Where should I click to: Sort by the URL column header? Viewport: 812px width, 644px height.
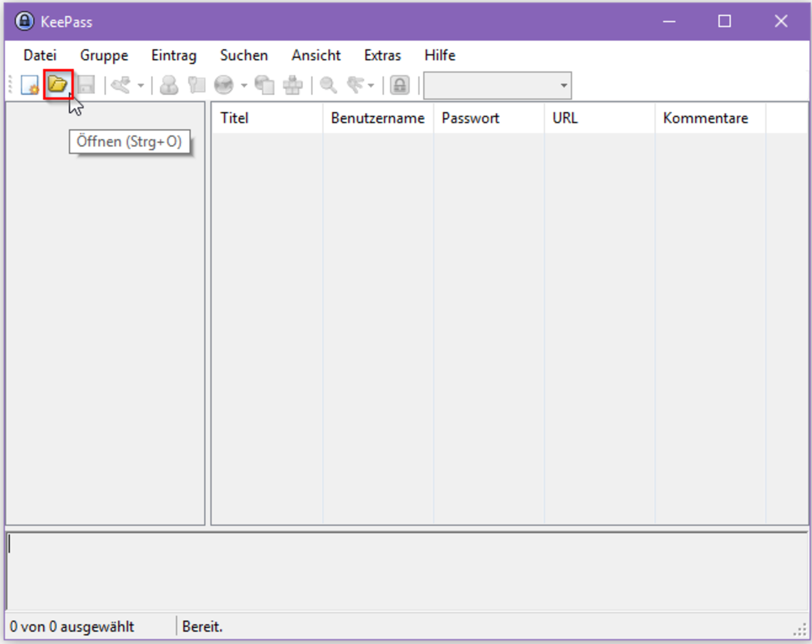[599, 118]
